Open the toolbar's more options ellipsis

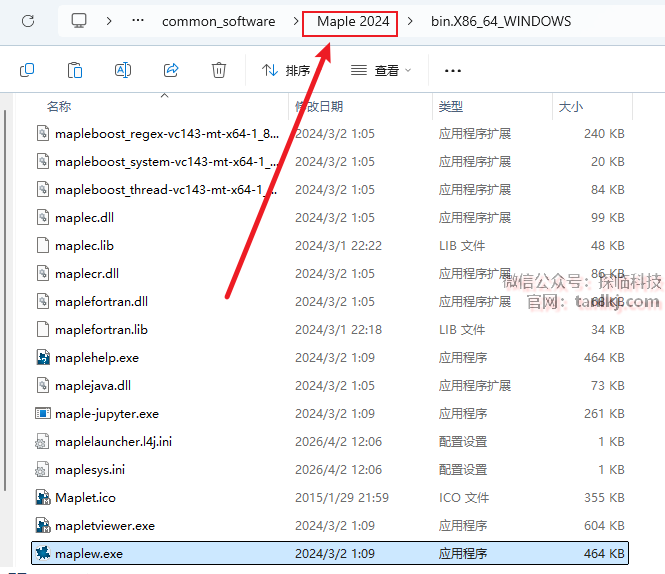453,70
